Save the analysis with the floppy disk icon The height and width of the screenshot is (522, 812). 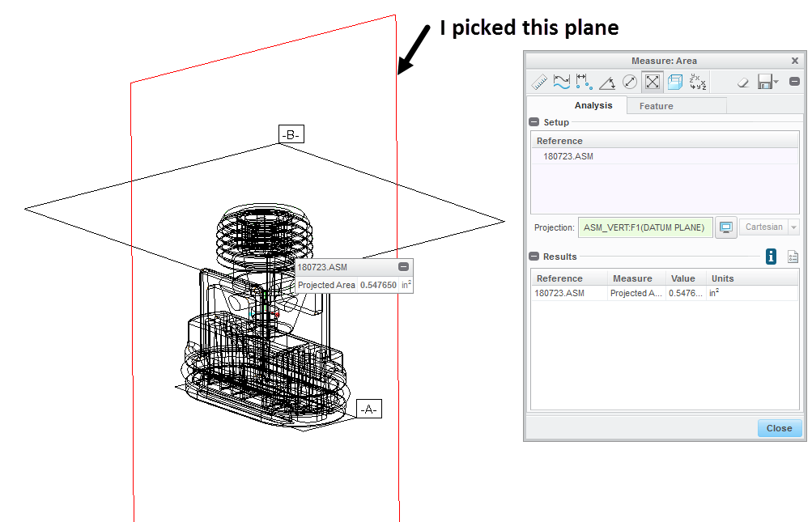point(765,82)
